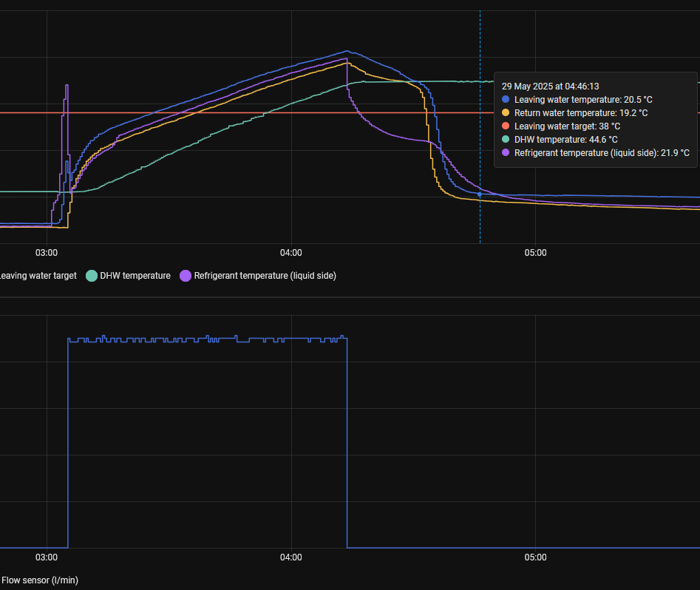Image resolution: width=700 pixels, height=590 pixels.
Task: Click the green DHW temperature legend circle
Action: point(92,276)
